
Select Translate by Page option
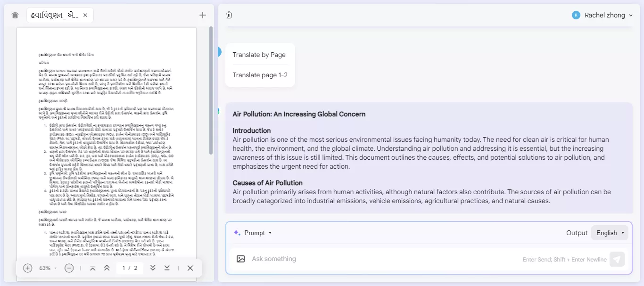pyautogui.click(x=259, y=55)
